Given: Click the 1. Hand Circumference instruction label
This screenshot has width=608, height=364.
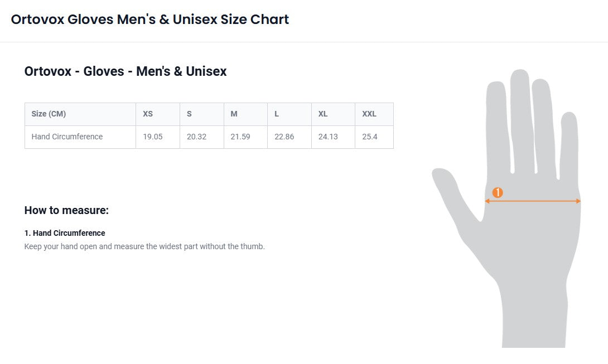Looking at the screenshot, I should [65, 233].
